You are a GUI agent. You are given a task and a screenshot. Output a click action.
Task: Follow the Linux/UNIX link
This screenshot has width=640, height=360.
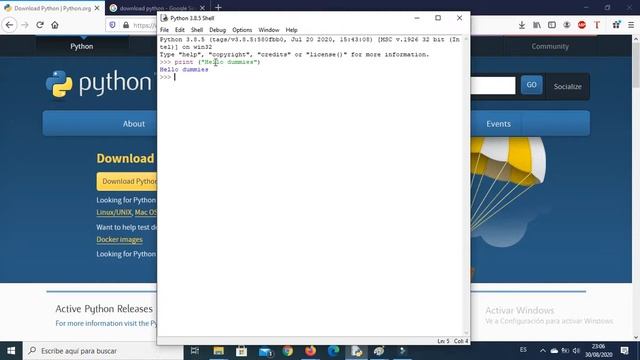click(114, 212)
